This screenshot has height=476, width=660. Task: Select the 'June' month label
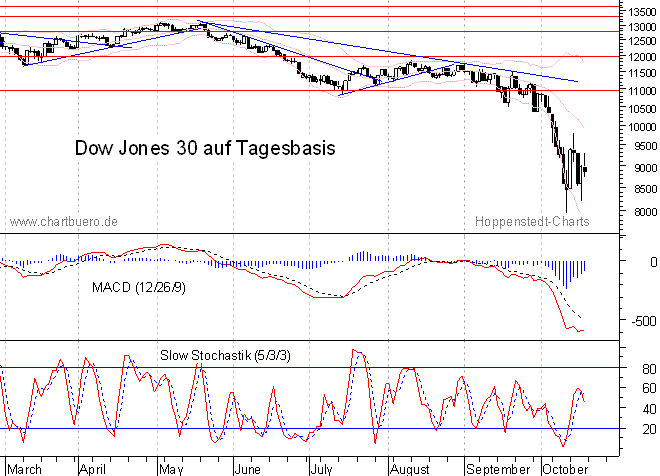point(248,469)
